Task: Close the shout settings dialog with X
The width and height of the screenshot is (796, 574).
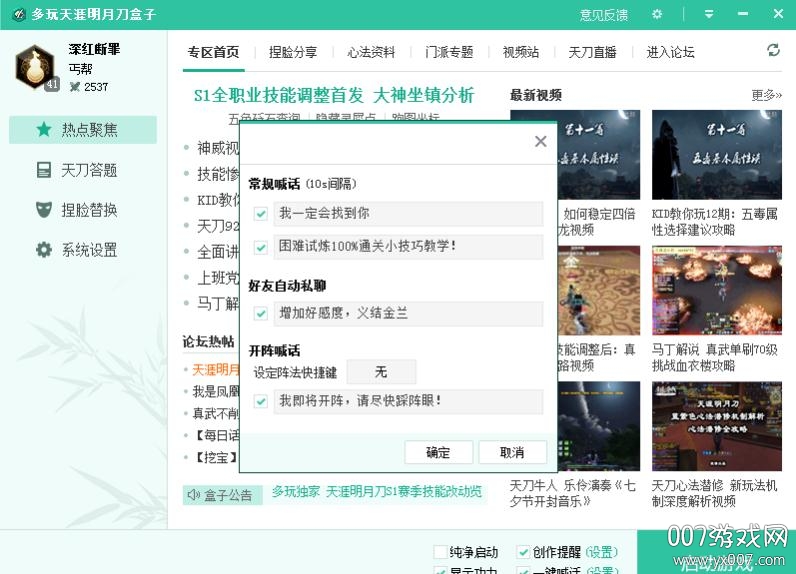Action: tap(540, 141)
